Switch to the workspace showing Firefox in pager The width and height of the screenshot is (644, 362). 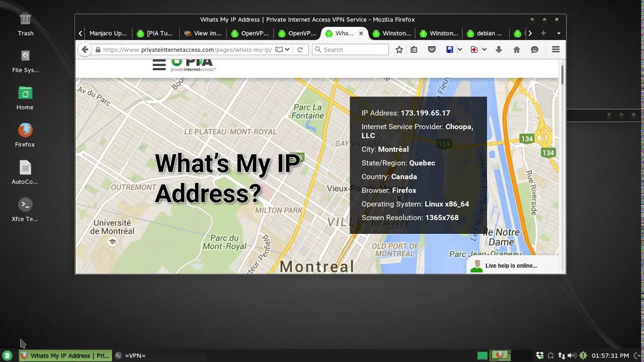[501, 355]
